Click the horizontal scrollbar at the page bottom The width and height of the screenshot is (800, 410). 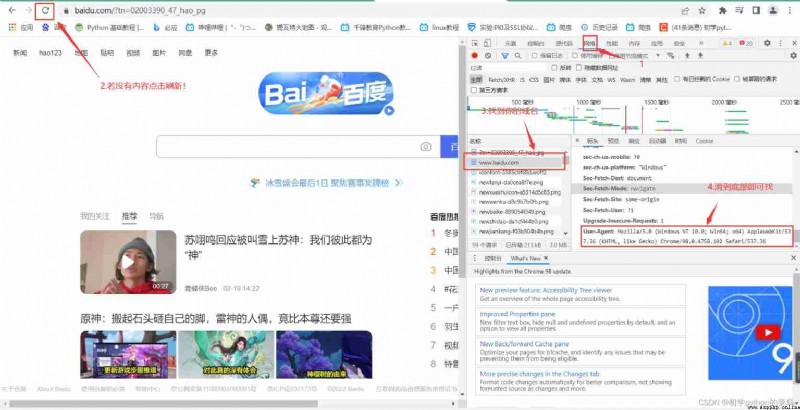163,404
